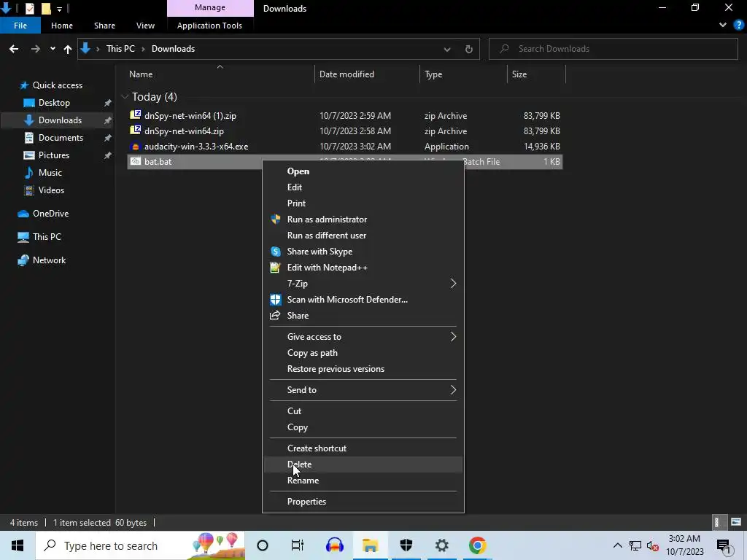Open Network in navigation pane
The height and width of the screenshot is (560, 747).
pyautogui.click(x=49, y=260)
